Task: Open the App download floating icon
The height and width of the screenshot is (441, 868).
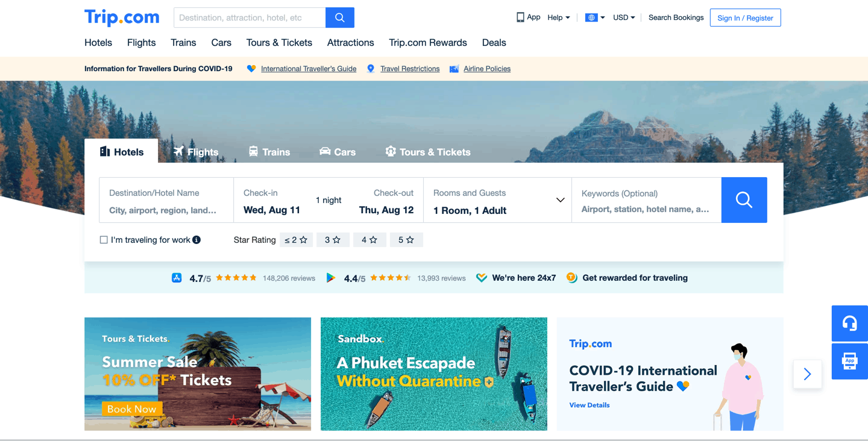Action: click(850, 361)
